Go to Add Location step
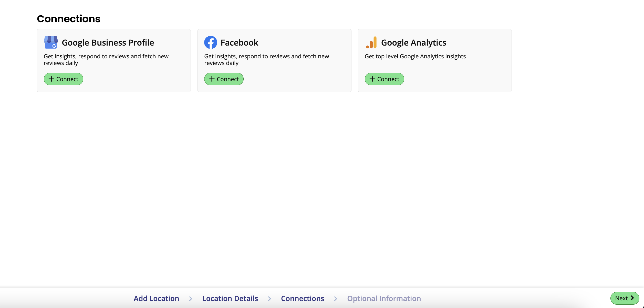The height and width of the screenshot is (308, 644). pyautogui.click(x=156, y=299)
